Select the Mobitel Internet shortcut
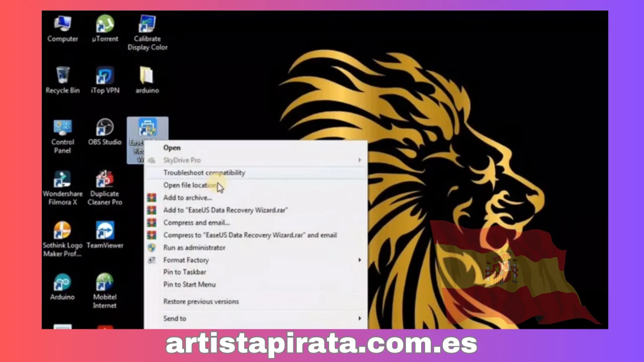 pyautogui.click(x=105, y=291)
